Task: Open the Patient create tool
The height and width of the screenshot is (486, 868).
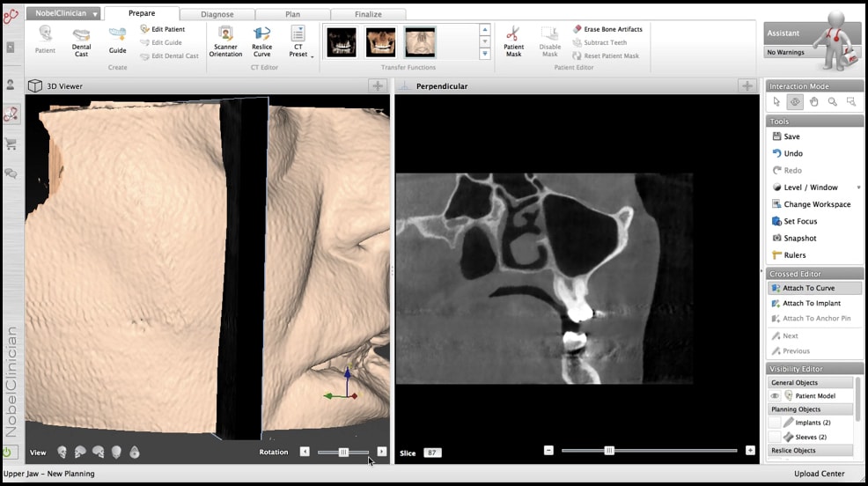Action: pyautogui.click(x=45, y=40)
